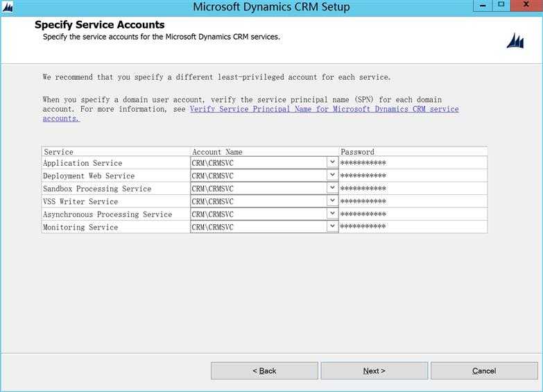Click the Sandbox Processing Service password field
This screenshot has height=392, width=543.
(413, 188)
